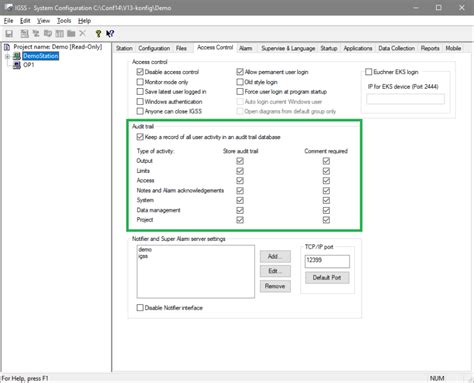Open the Help menu

coord(84,21)
